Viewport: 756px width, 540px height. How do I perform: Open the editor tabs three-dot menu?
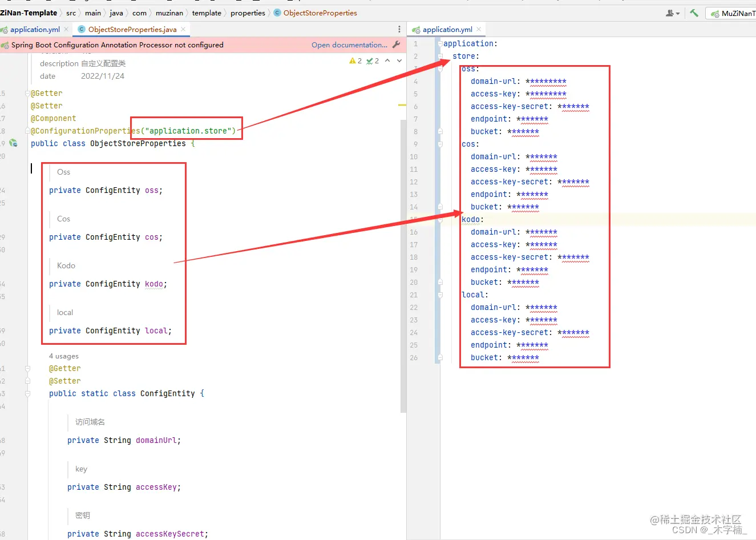(399, 29)
